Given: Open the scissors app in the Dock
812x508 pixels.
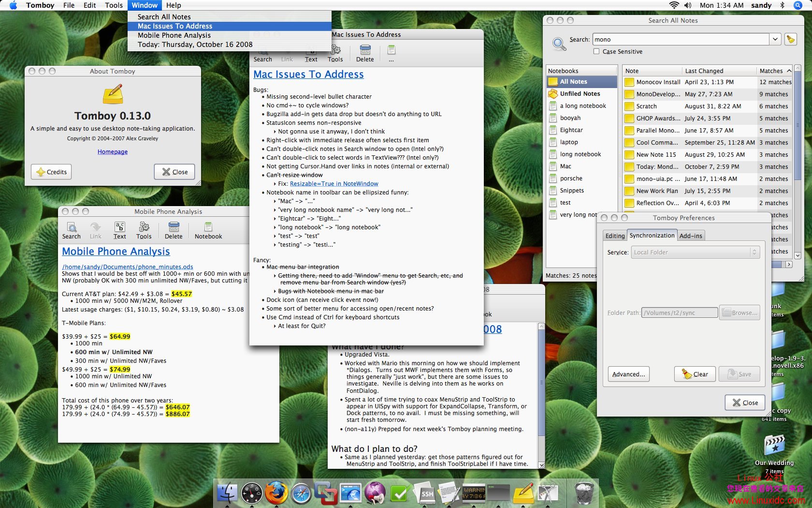Looking at the screenshot, I should (x=548, y=493).
